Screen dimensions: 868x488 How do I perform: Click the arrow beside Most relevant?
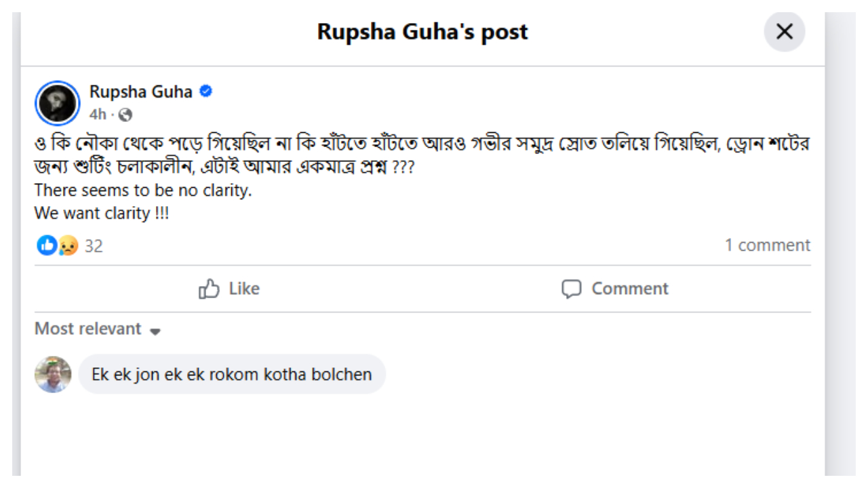pos(155,331)
